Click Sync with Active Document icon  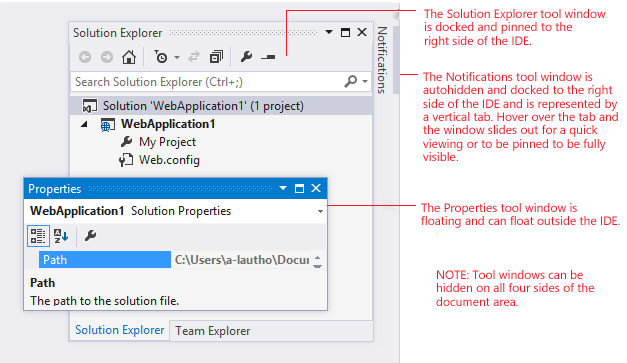(194, 57)
